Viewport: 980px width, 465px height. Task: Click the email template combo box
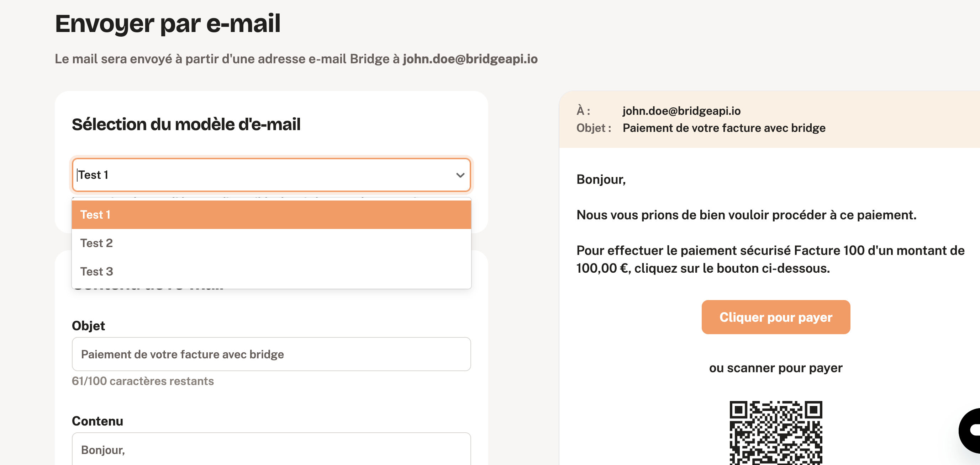[x=271, y=175]
